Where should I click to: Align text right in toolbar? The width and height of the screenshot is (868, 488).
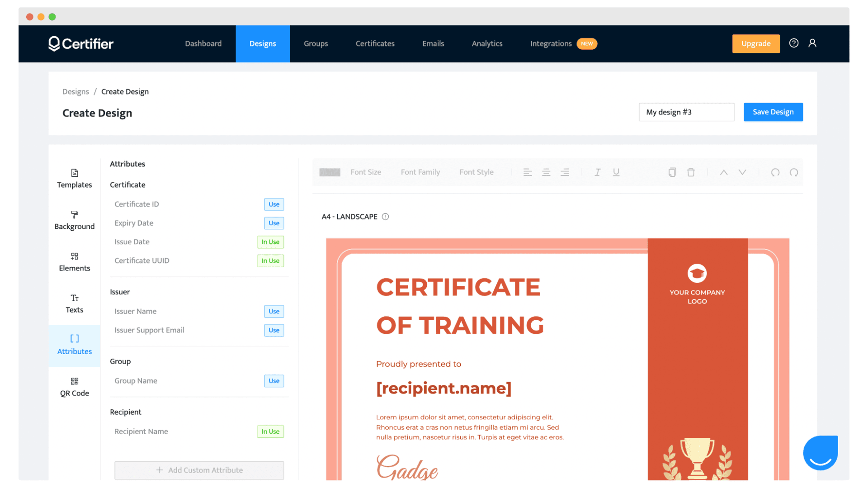click(x=564, y=172)
